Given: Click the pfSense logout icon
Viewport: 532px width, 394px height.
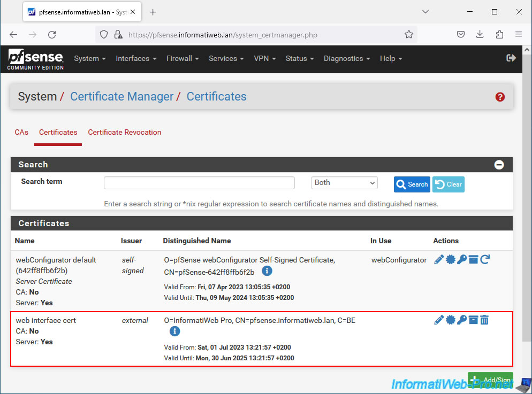Looking at the screenshot, I should click(x=511, y=58).
